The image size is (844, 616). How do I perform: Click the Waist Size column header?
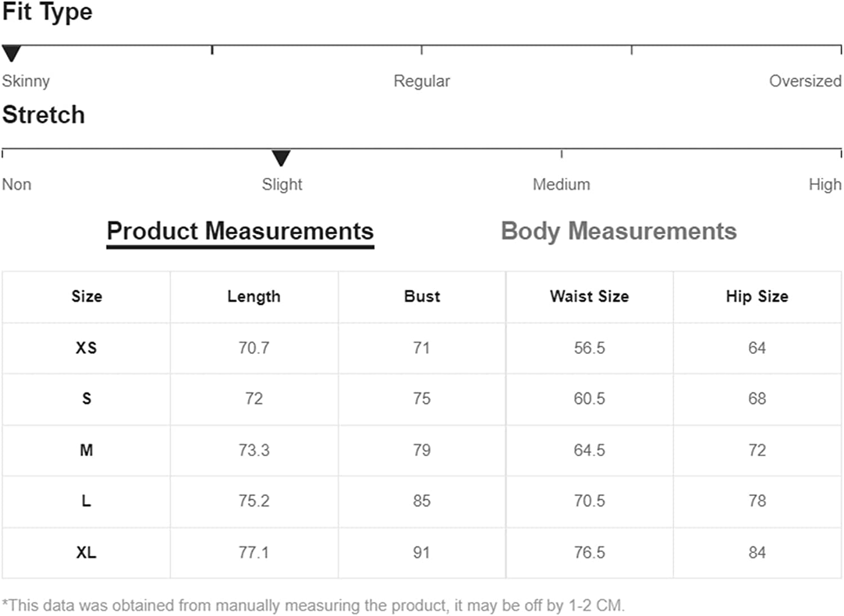click(x=589, y=296)
